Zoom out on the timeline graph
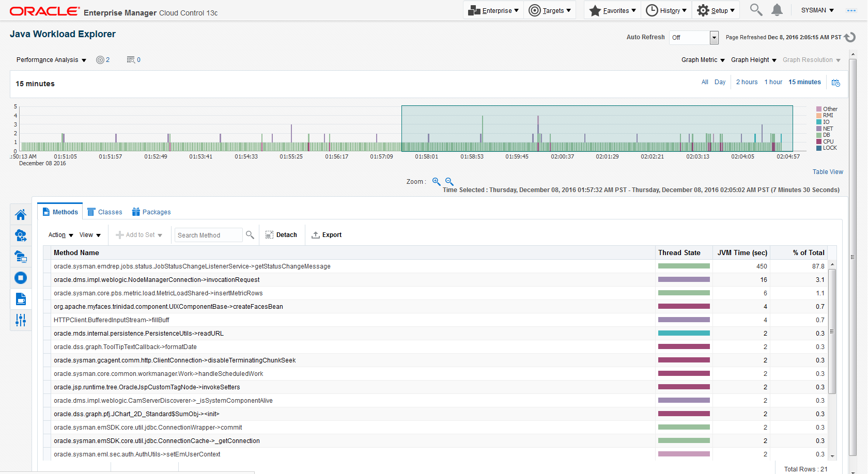868x474 pixels. pos(450,182)
